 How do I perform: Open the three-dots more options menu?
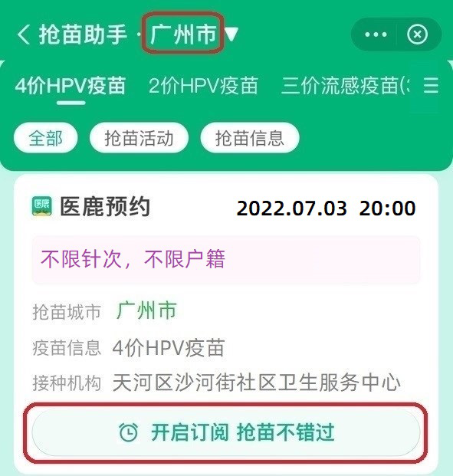[376, 34]
